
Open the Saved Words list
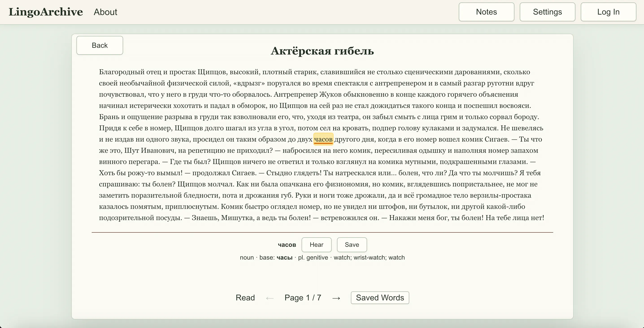(x=380, y=298)
